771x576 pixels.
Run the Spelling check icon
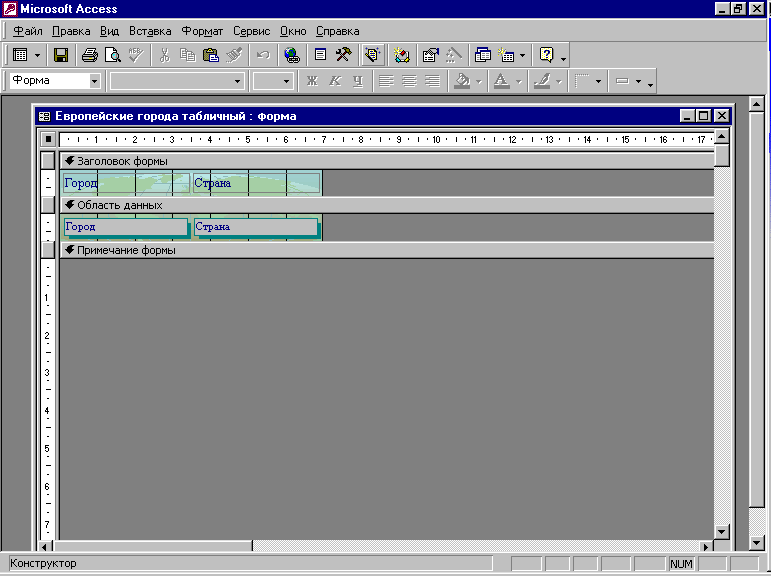click(x=136, y=55)
